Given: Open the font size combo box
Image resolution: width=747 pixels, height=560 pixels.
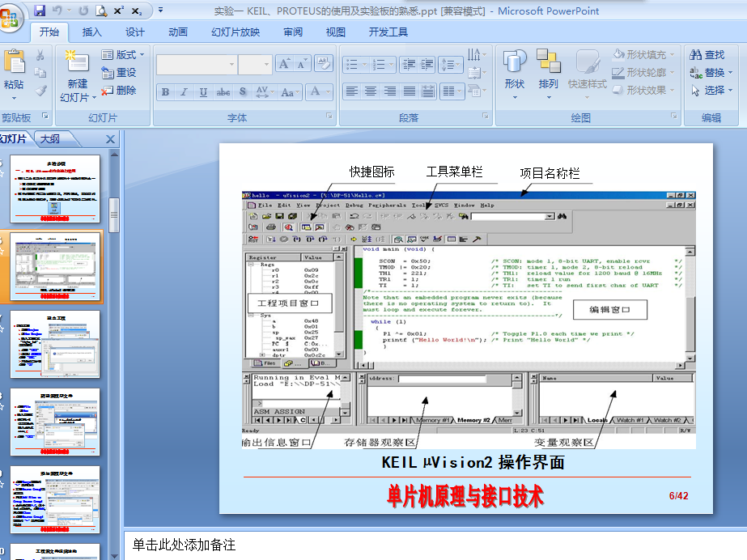Looking at the screenshot, I should click(x=256, y=64).
